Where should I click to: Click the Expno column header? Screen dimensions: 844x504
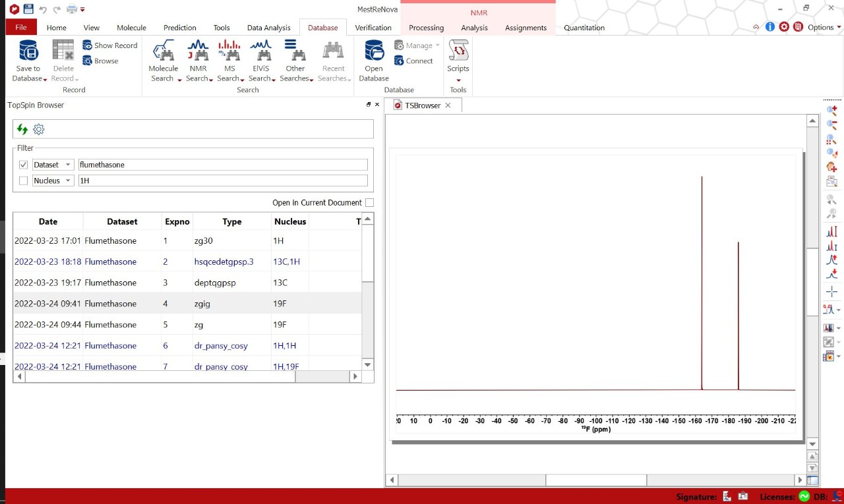[177, 221]
